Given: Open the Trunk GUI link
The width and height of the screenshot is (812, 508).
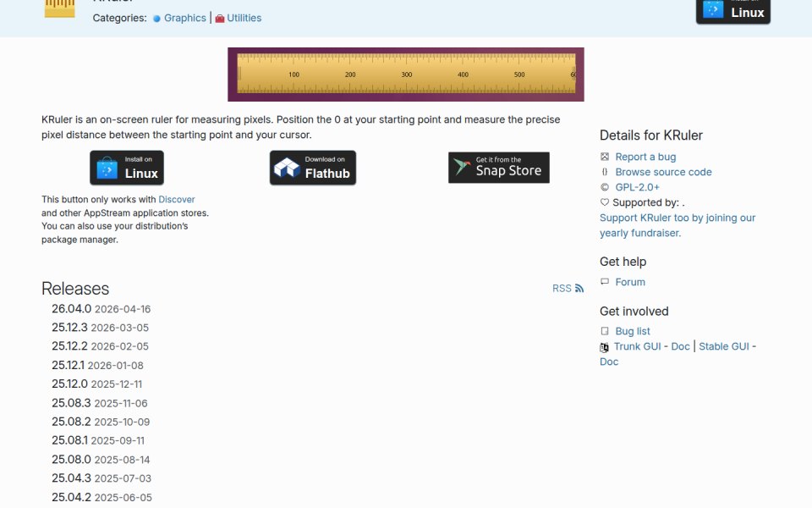Looking at the screenshot, I should 638,346.
